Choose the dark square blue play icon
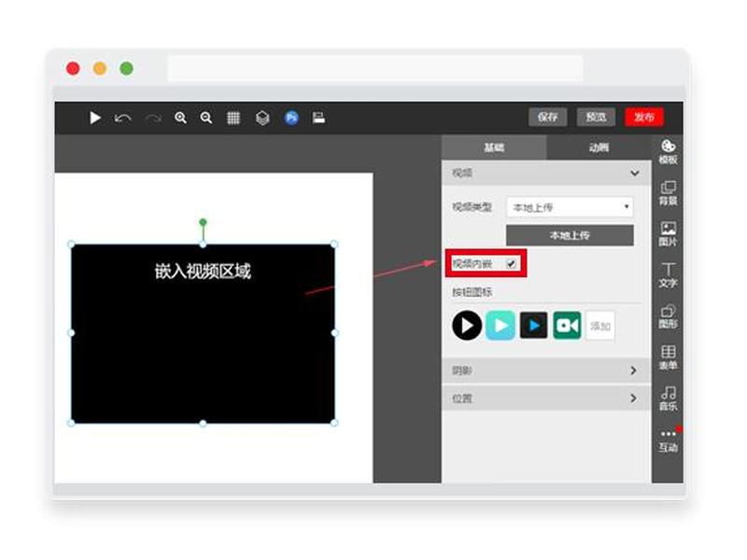Image resolution: width=747 pixels, height=560 pixels. [533, 326]
